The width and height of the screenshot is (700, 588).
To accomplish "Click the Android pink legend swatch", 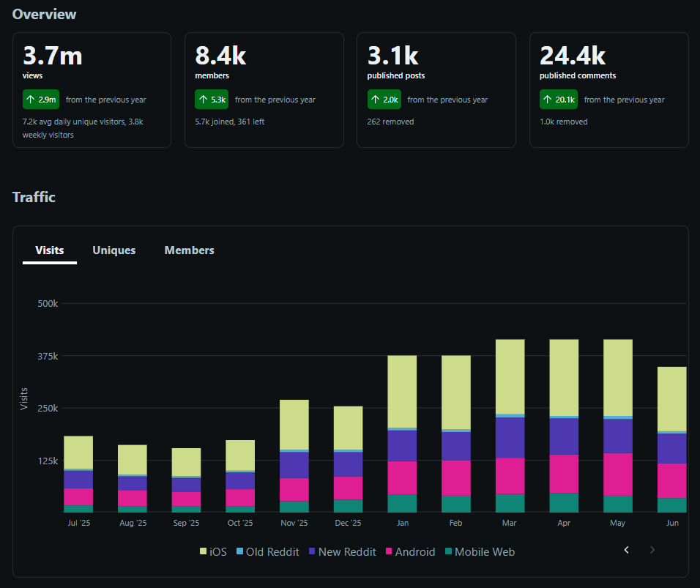I will coord(389,551).
